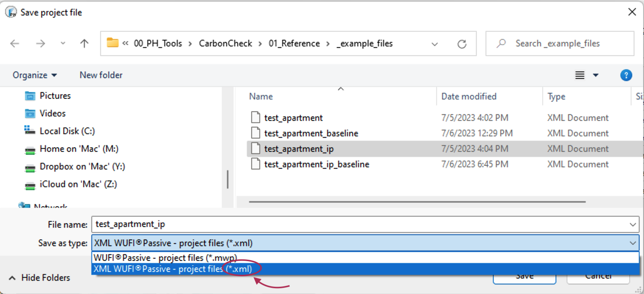Click the navigation pane vertical scrollbar

pos(228,179)
